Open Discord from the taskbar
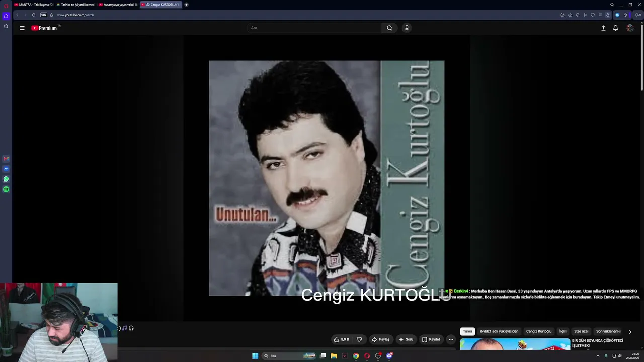The image size is (644, 362). 389,356
